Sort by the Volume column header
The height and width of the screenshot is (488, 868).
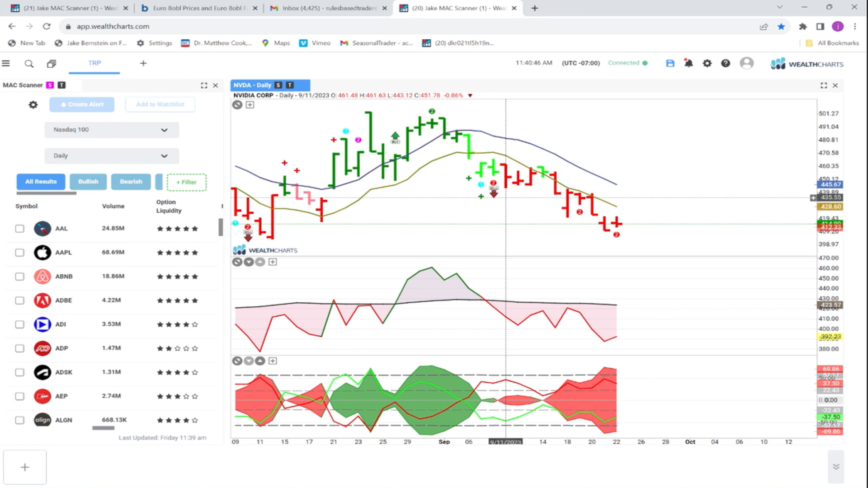[x=113, y=206]
